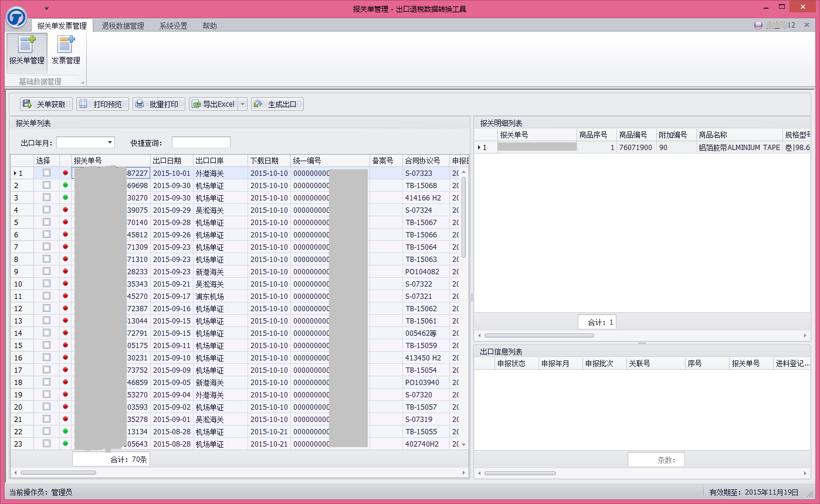This screenshot has height=504, width=820.
Task: Switch to the 退税数据管理 tab
Action: pyautogui.click(x=123, y=26)
